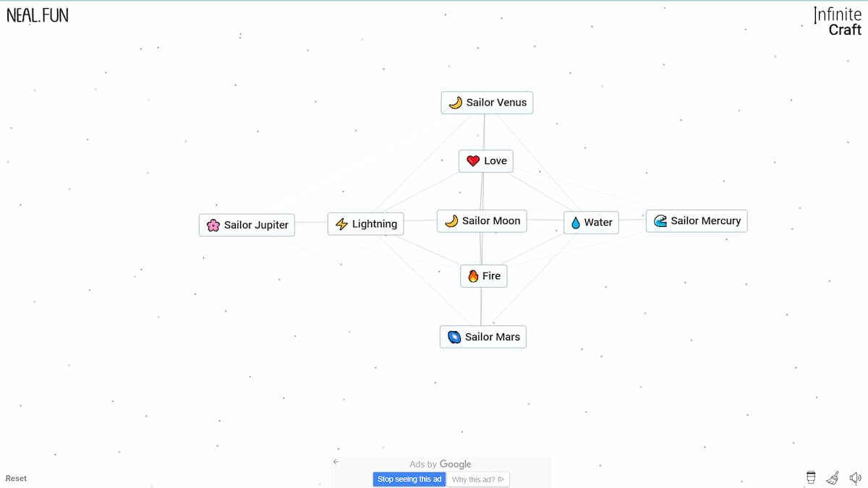Click the flower icon on Sailor Jupiter

[213, 225]
